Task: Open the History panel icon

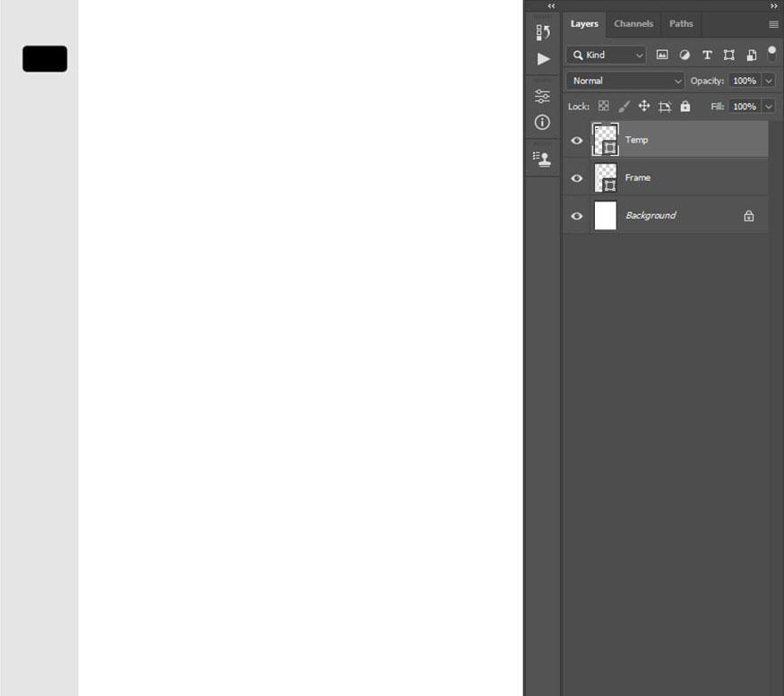Action: coord(542,32)
